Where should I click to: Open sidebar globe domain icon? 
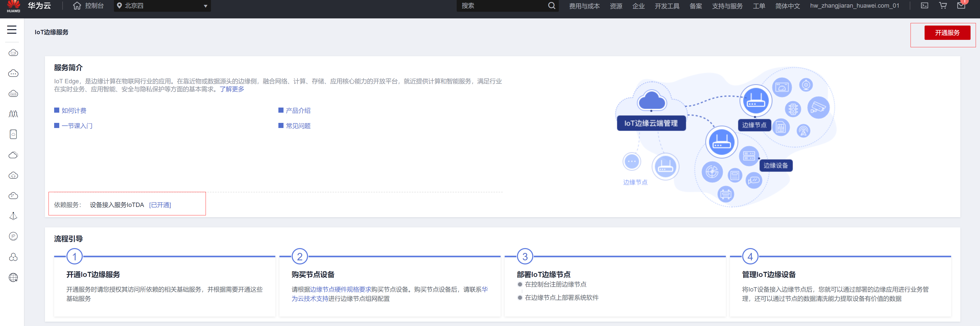click(13, 277)
